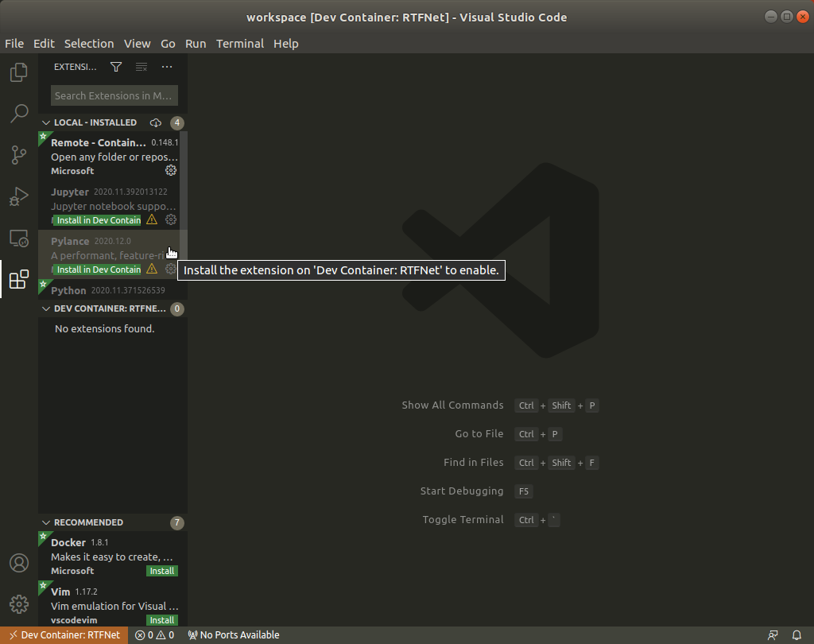This screenshot has height=644, width=814.
Task: Open the Run menu
Action: click(x=196, y=44)
